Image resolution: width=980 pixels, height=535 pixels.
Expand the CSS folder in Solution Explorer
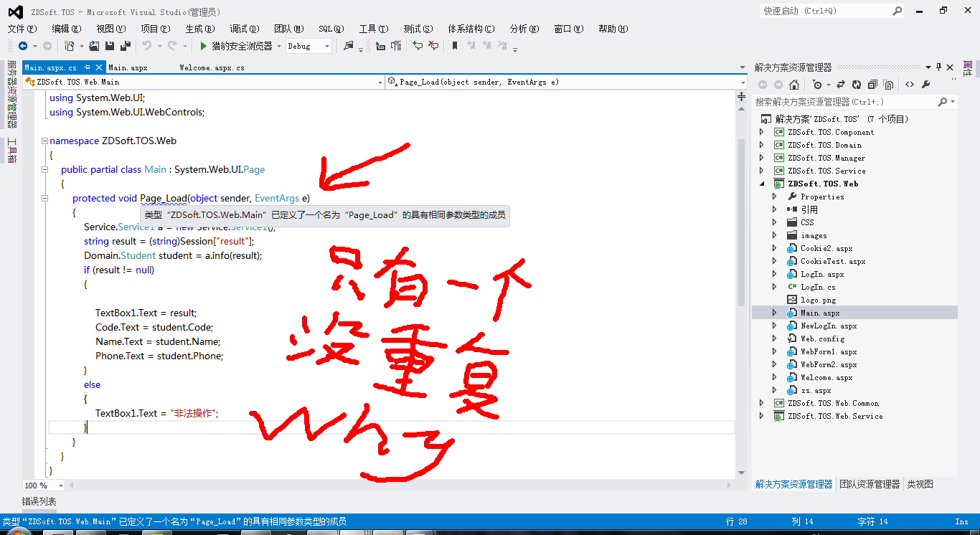[775, 222]
